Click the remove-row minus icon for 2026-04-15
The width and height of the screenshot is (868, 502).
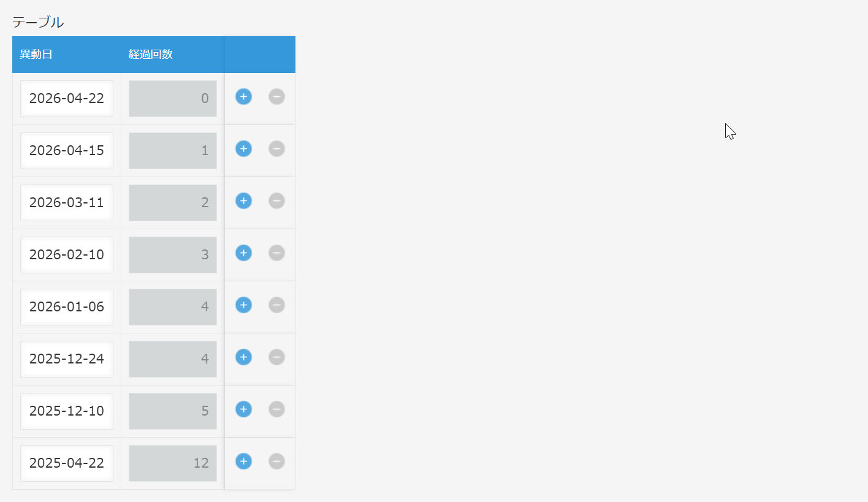276,149
